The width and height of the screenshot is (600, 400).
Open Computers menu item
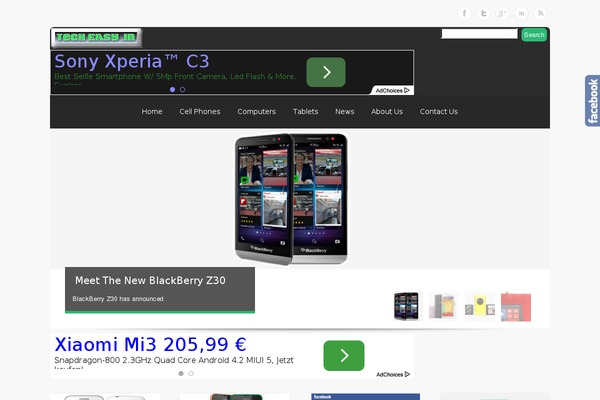pyautogui.click(x=256, y=111)
